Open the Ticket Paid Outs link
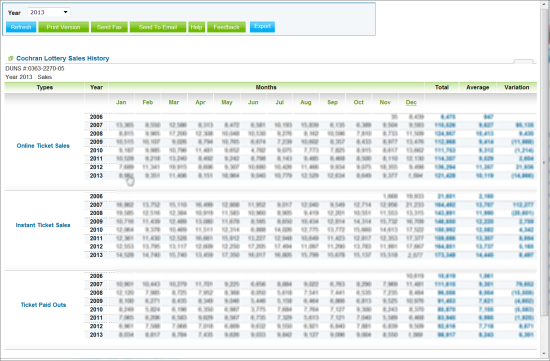This screenshot has height=361, width=550. [43, 305]
